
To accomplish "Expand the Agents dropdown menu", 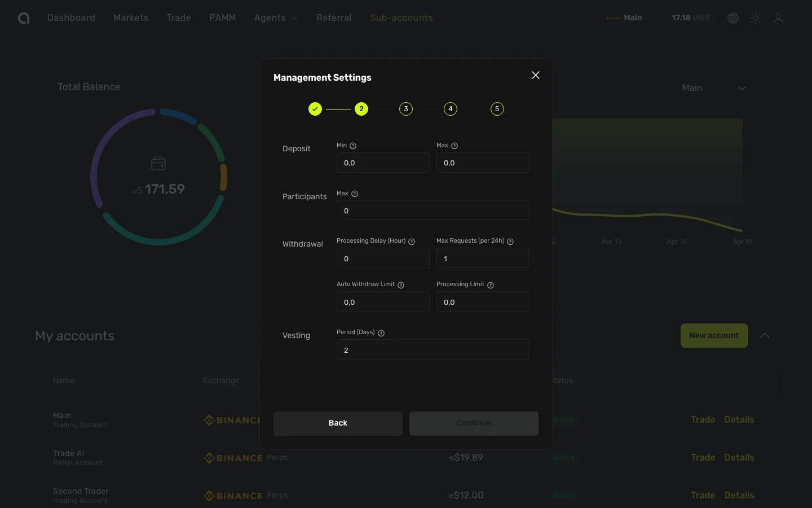I will pyautogui.click(x=276, y=18).
